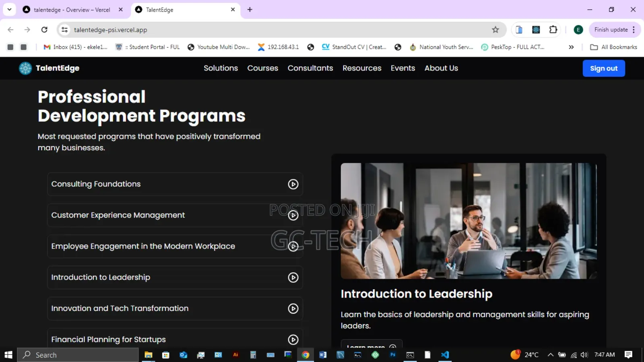Show hidden system tray icons
This screenshot has width=644, height=362.
(551, 355)
